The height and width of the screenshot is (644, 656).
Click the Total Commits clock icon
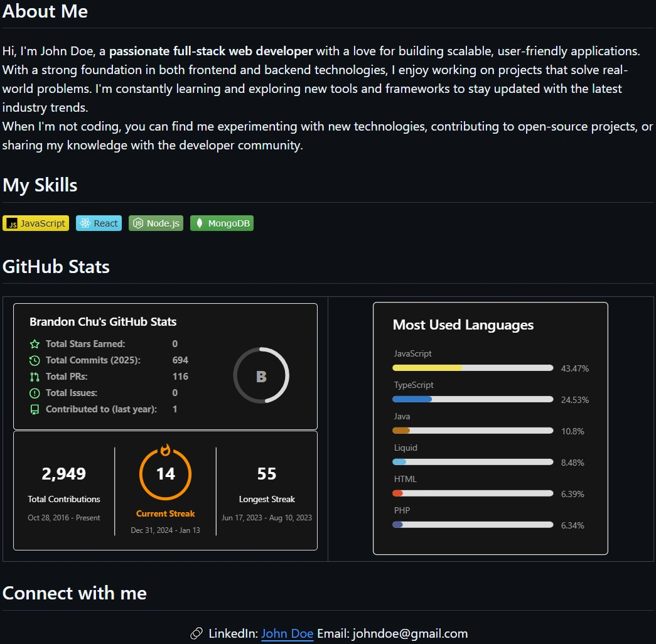coord(35,360)
